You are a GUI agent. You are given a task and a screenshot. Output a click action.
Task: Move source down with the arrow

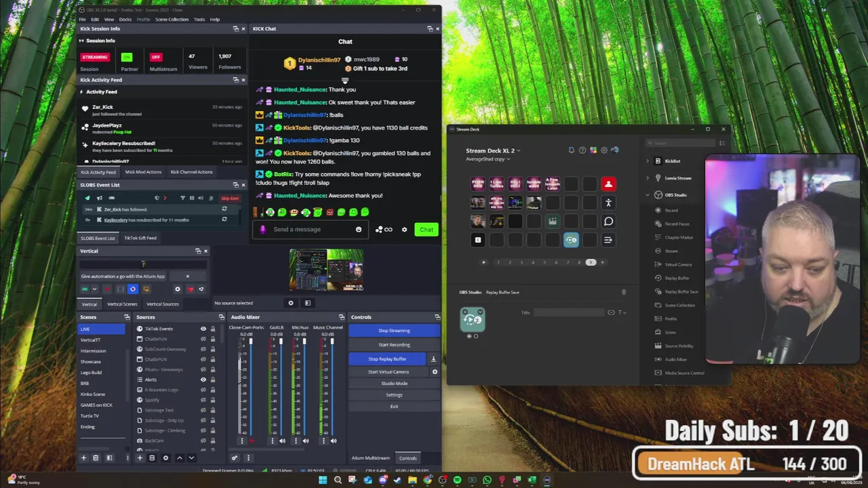point(191,458)
